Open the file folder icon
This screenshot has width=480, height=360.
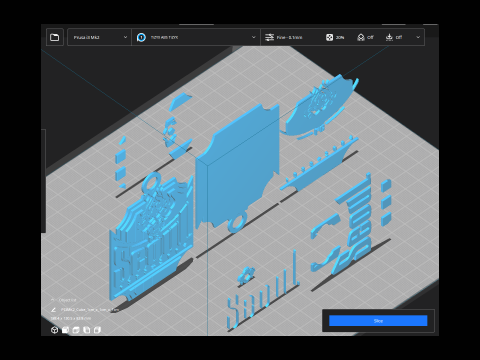click(55, 37)
